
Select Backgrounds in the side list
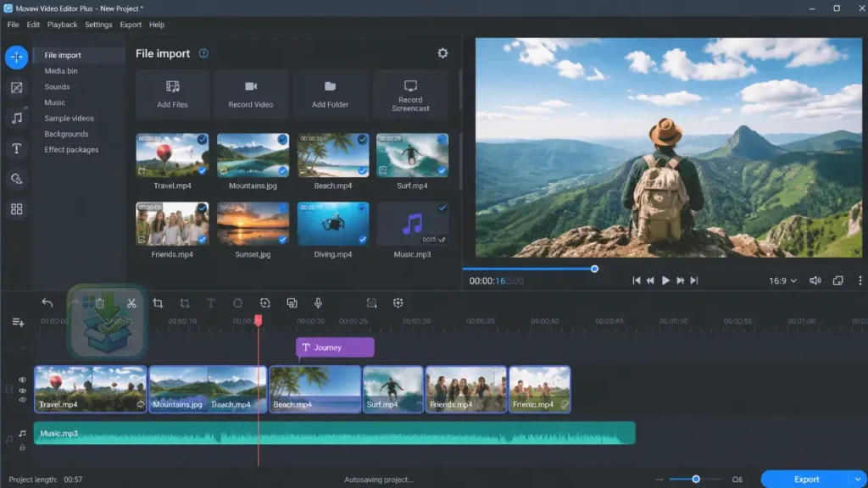click(x=66, y=134)
